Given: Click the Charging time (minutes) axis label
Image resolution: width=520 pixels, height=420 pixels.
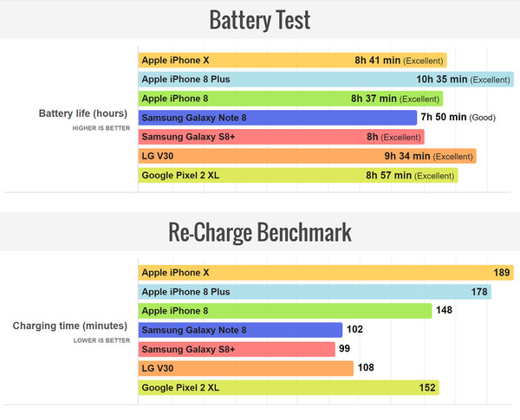Looking at the screenshot, I should coord(70,326).
